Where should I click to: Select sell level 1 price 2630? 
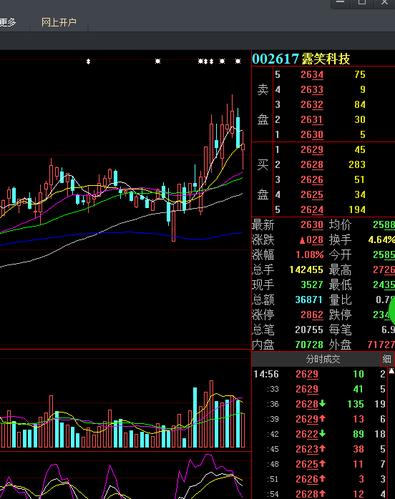tap(312, 135)
